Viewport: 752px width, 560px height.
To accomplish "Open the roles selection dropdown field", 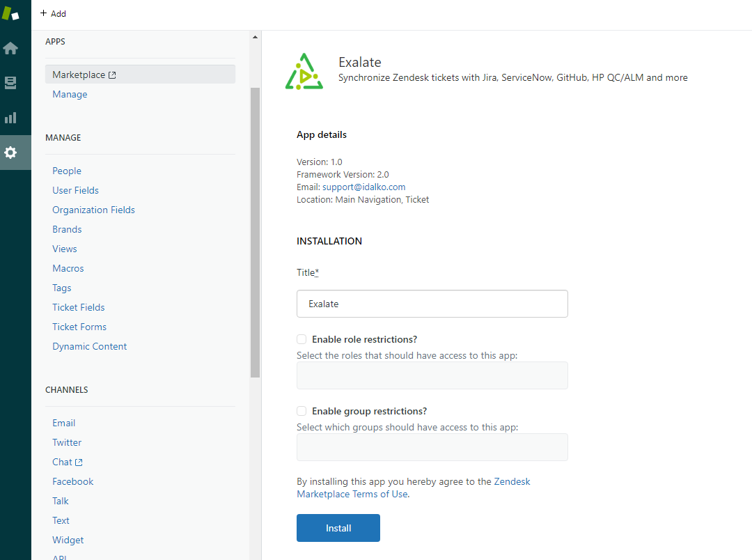I will [432, 375].
